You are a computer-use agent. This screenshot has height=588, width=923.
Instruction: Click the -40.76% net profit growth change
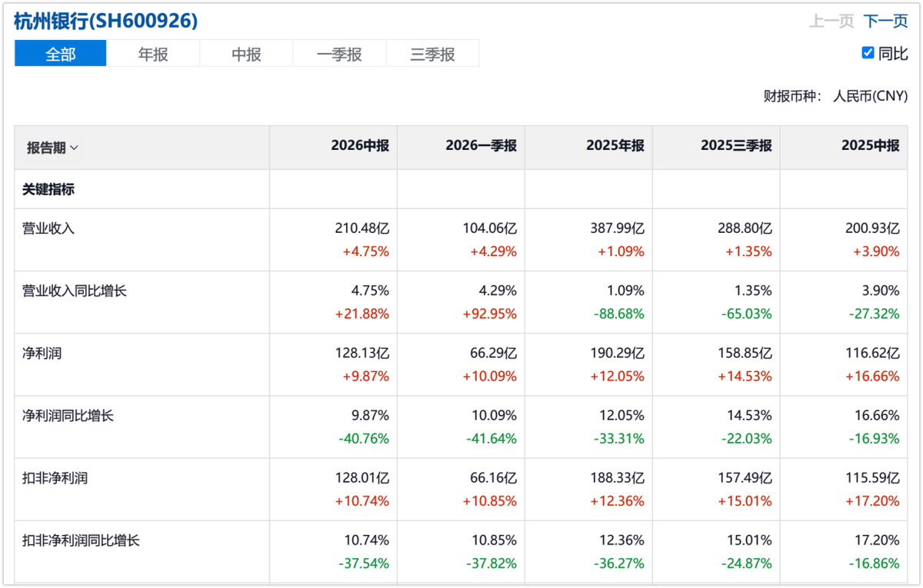[364, 439]
